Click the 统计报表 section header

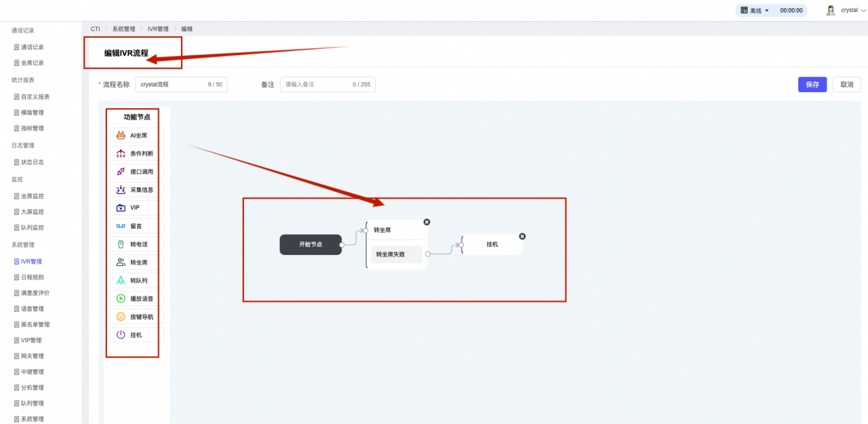(23, 80)
